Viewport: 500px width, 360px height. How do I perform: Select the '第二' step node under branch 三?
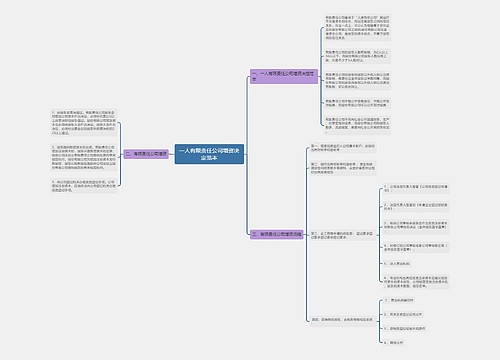[343, 168]
